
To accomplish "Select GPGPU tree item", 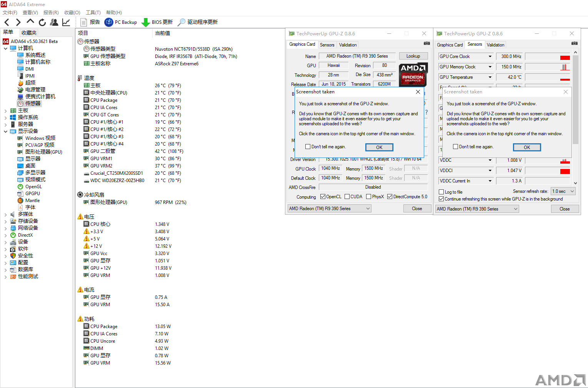I will 29,194.
